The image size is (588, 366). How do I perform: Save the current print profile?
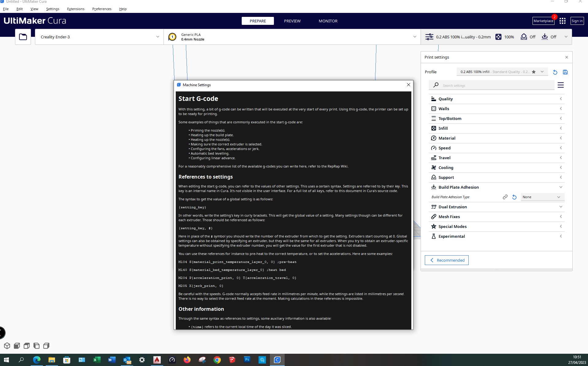565,72
